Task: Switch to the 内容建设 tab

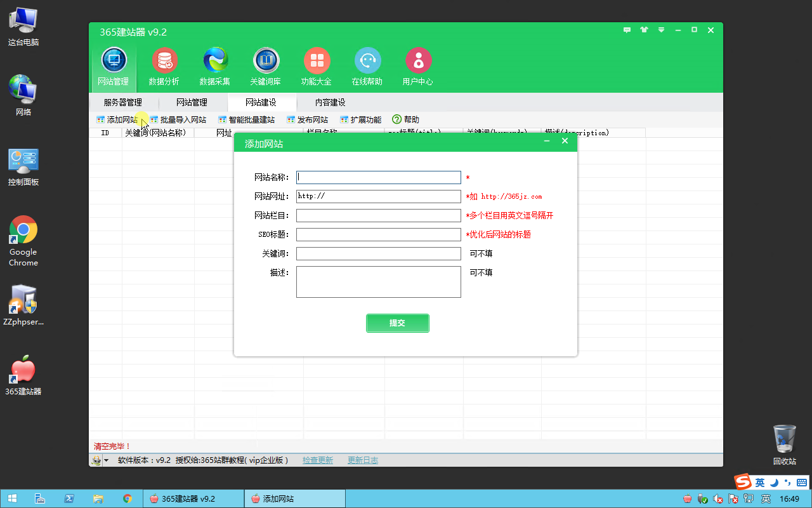Action: [331, 102]
